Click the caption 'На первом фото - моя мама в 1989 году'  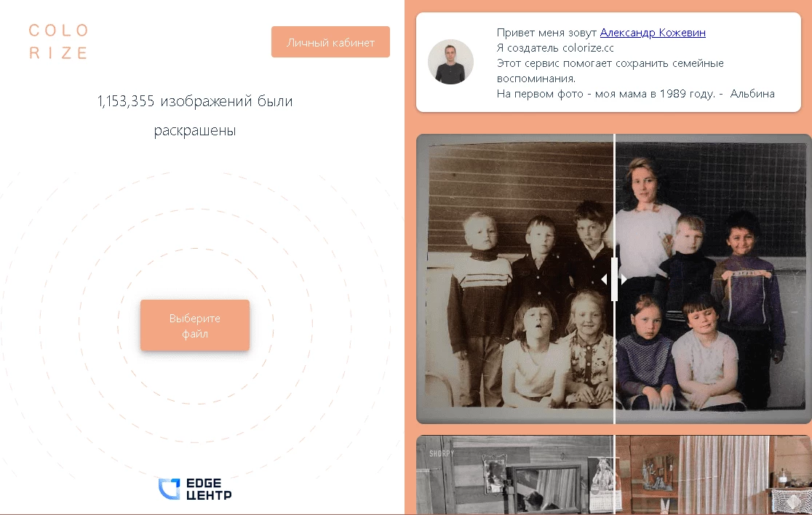click(x=606, y=94)
